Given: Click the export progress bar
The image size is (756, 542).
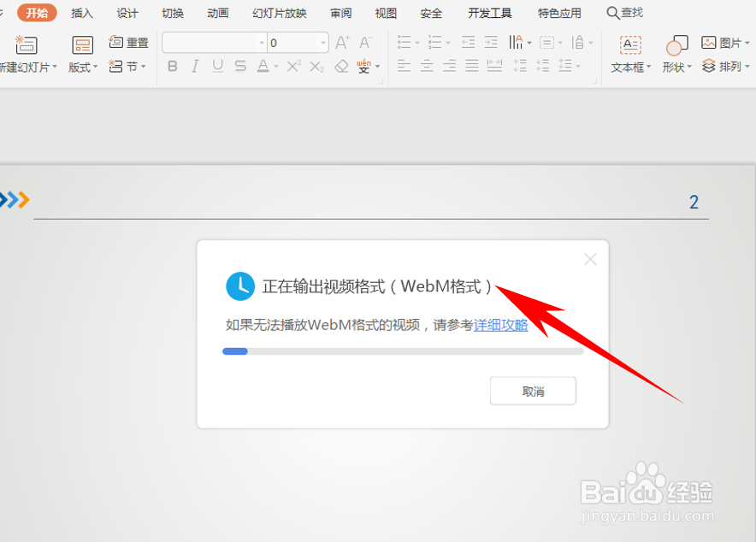Looking at the screenshot, I should tap(403, 351).
